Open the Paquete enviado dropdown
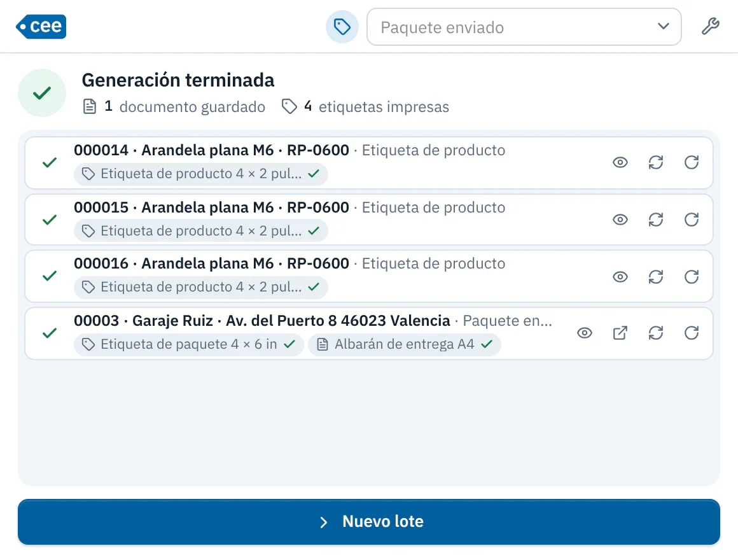 [524, 27]
